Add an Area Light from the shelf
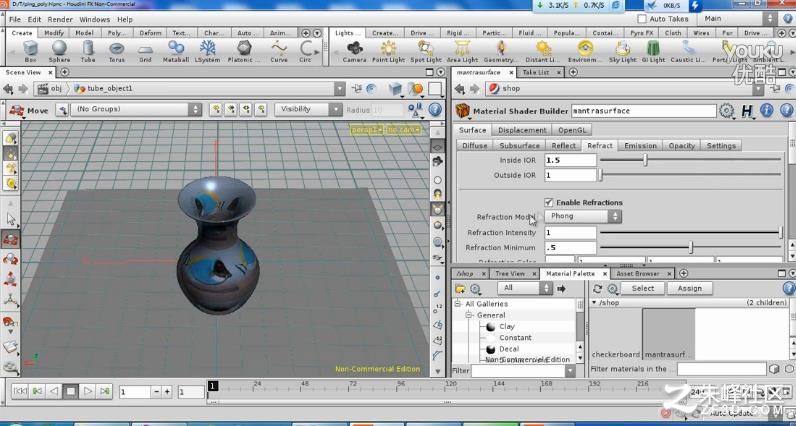The height and width of the screenshot is (426, 796). point(461,51)
